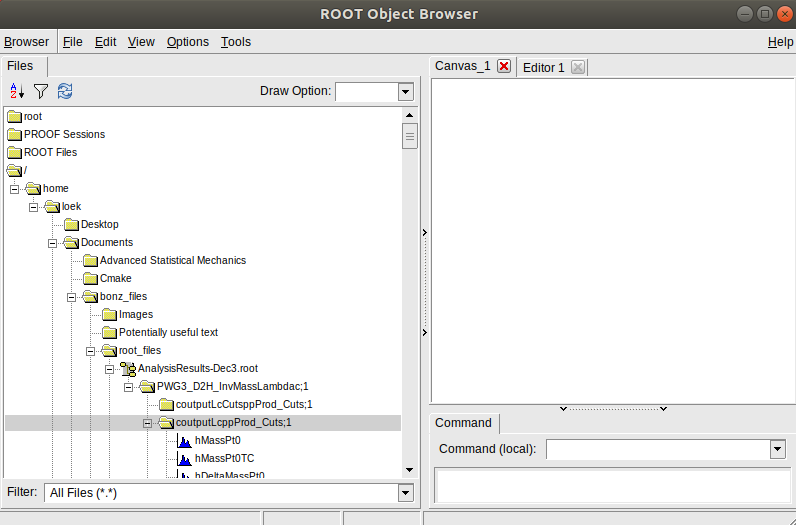Screen dimensions: 796x525
Task: Open the file Filter dropdown
Action: [x=405, y=493]
